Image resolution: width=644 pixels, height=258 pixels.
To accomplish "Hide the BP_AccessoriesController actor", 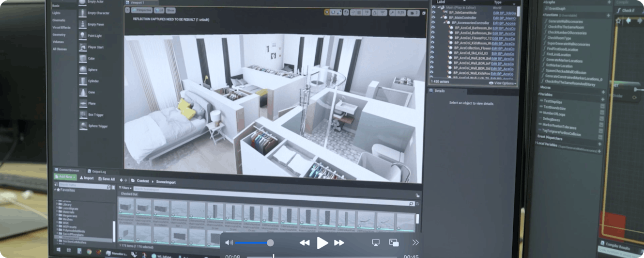I will [433, 23].
